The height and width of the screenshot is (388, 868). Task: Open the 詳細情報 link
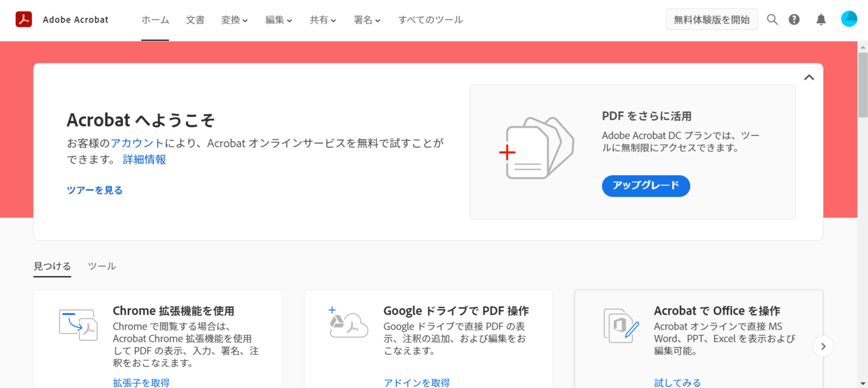[144, 160]
